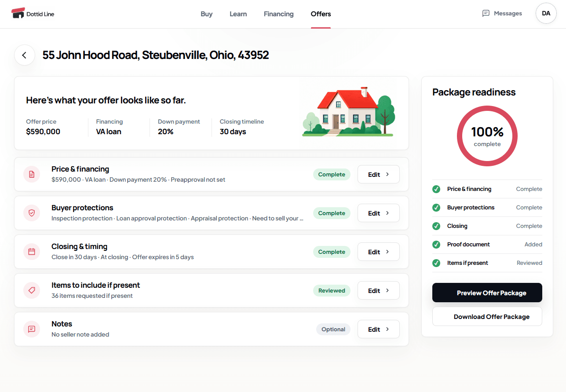Click the VA loan financing value
This screenshot has height=392, width=566.
click(109, 132)
